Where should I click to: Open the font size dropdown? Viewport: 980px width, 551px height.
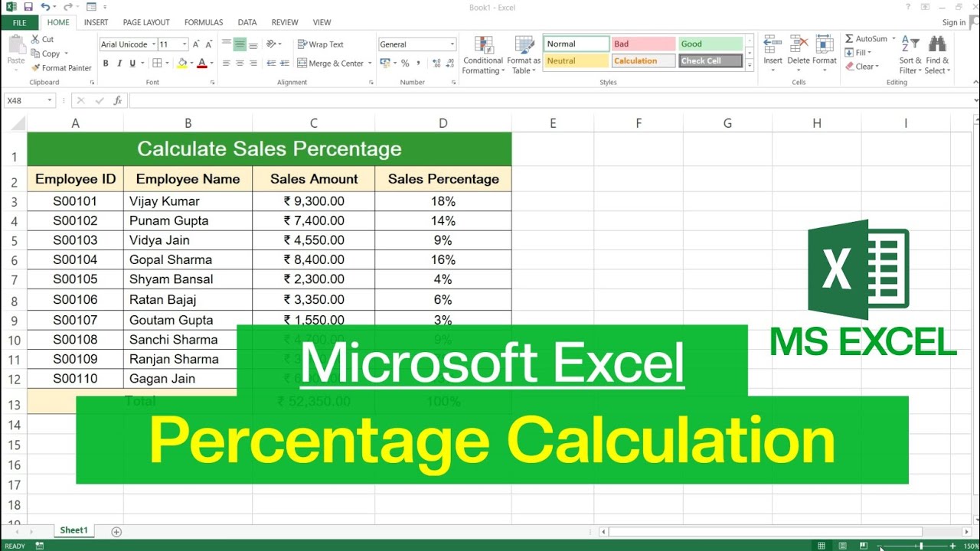click(x=185, y=44)
